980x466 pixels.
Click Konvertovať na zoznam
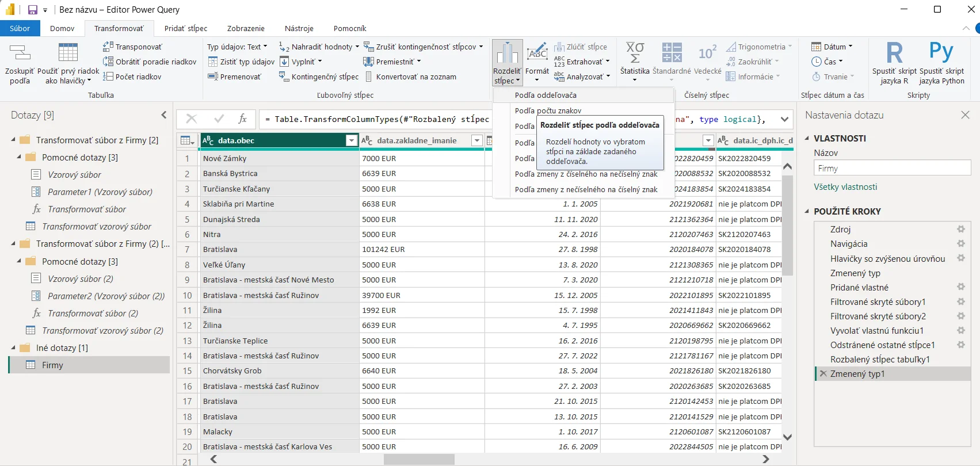[410, 77]
